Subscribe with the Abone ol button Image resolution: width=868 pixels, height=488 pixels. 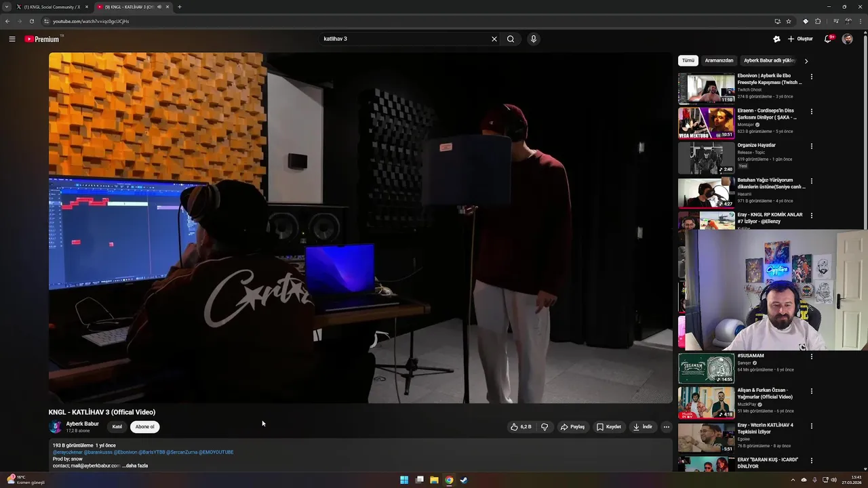coord(145,427)
